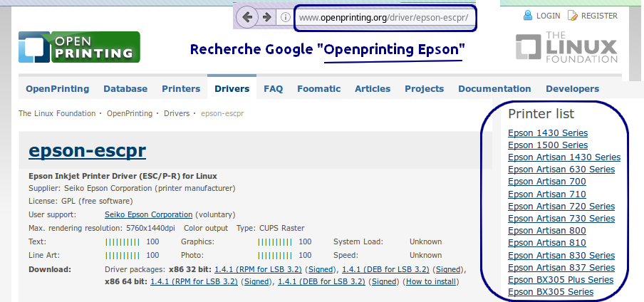
Task: Click the site info icon in address bar
Action: click(285, 16)
